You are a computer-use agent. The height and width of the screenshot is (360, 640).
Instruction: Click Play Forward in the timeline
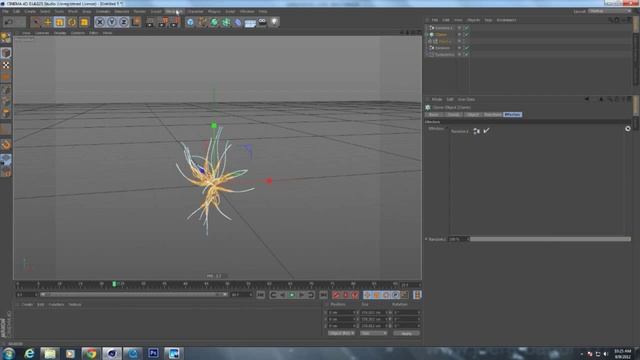[292, 295]
